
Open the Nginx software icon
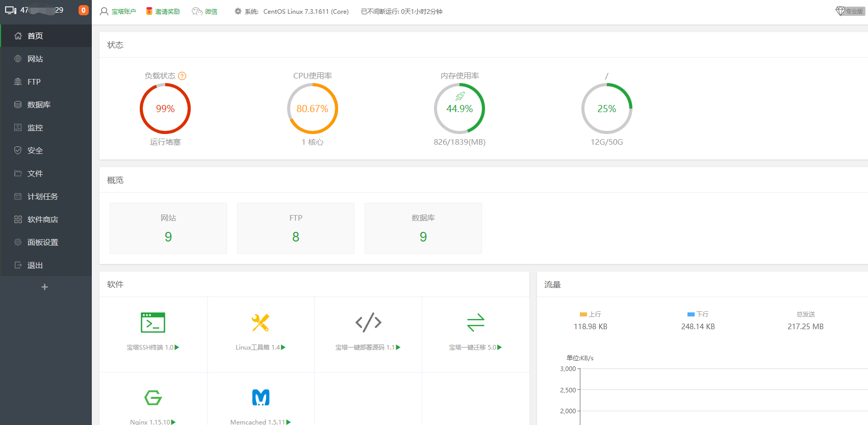153,397
